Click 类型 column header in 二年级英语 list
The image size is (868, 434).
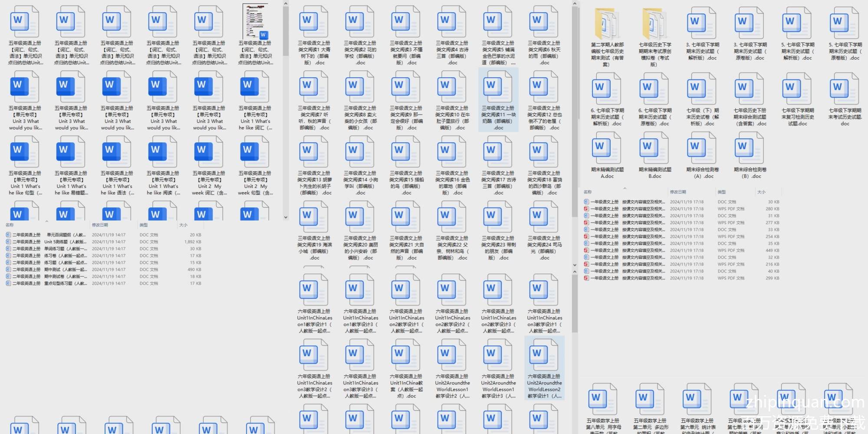(x=144, y=225)
